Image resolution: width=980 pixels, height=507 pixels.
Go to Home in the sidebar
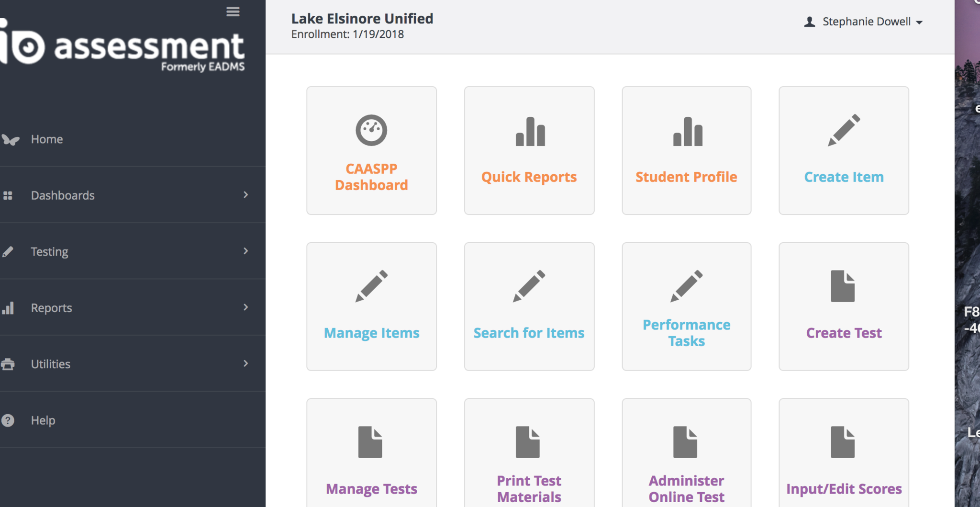tap(47, 139)
